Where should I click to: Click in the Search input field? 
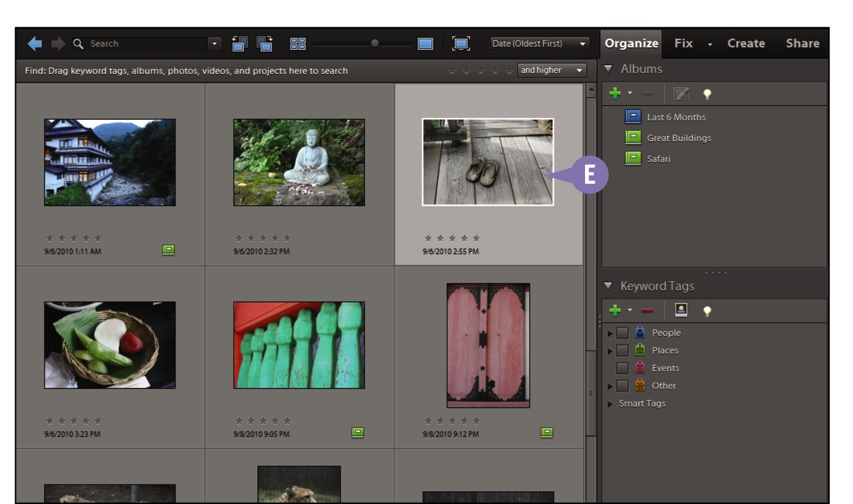point(147,43)
